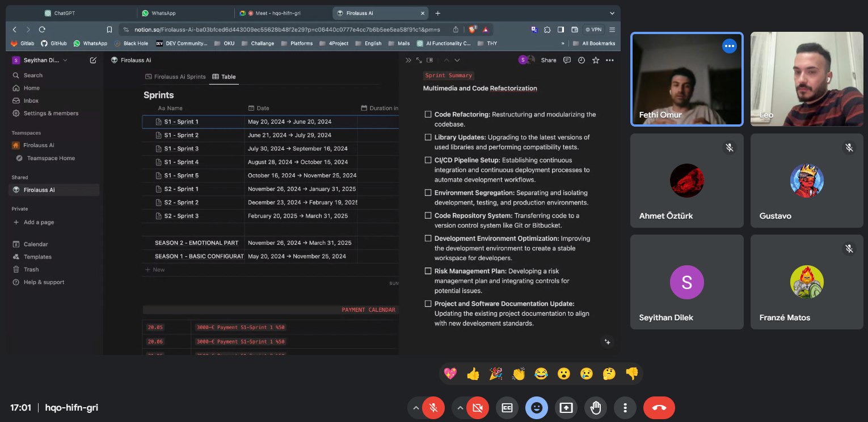
Task: Open the Seyithan Di... workspace switcher
Action: pyautogui.click(x=40, y=60)
